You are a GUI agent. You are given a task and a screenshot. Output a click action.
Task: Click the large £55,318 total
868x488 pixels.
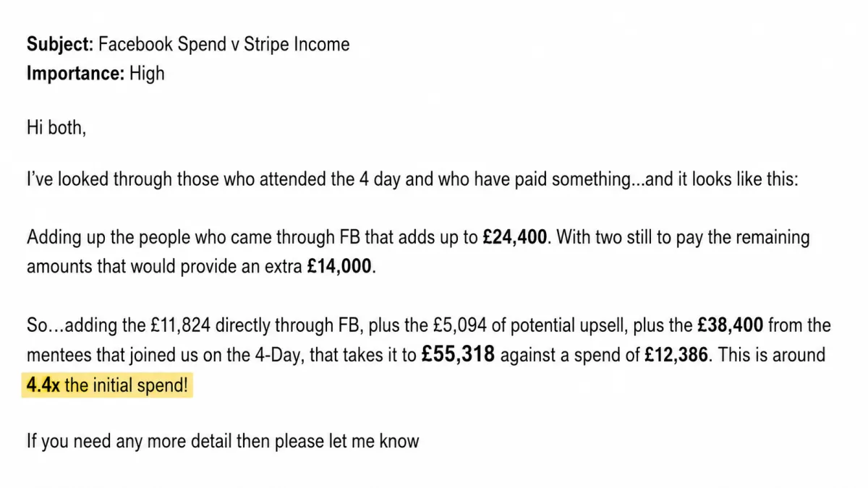(458, 355)
